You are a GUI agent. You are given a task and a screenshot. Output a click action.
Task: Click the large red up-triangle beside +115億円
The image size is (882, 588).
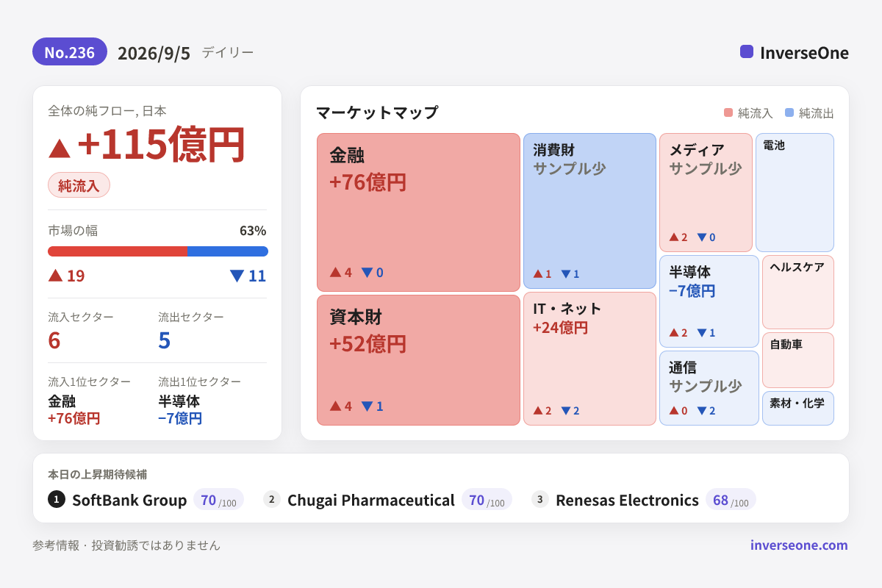[60, 148]
